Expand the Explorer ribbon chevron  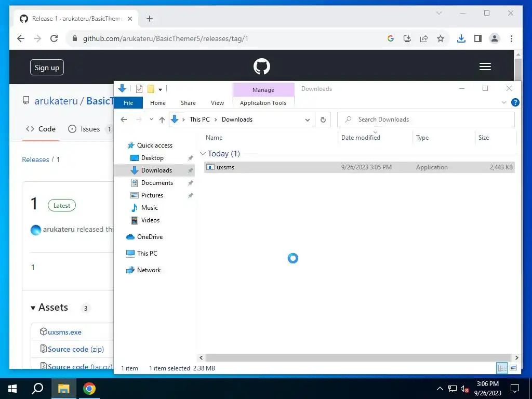tap(504, 102)
